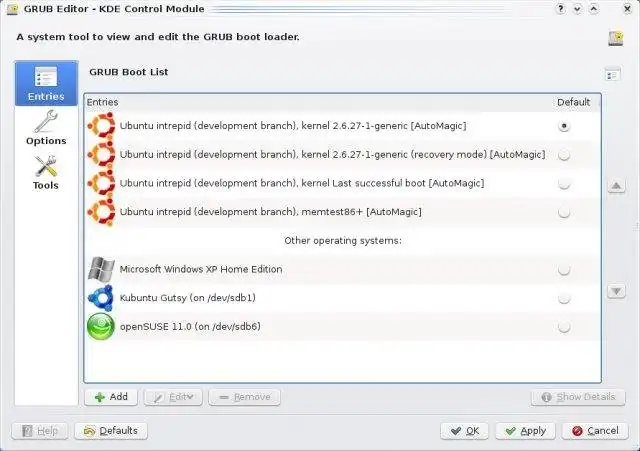Click the title bar help question mark
Image resolution: width=640 pixels, height=451 pixels.
pos(561,9)
